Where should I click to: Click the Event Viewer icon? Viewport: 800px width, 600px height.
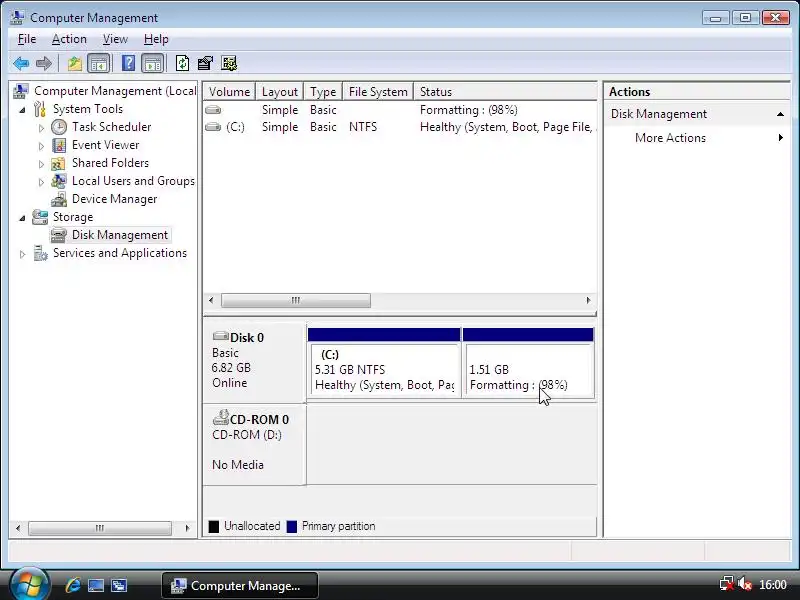pos(59,145)
